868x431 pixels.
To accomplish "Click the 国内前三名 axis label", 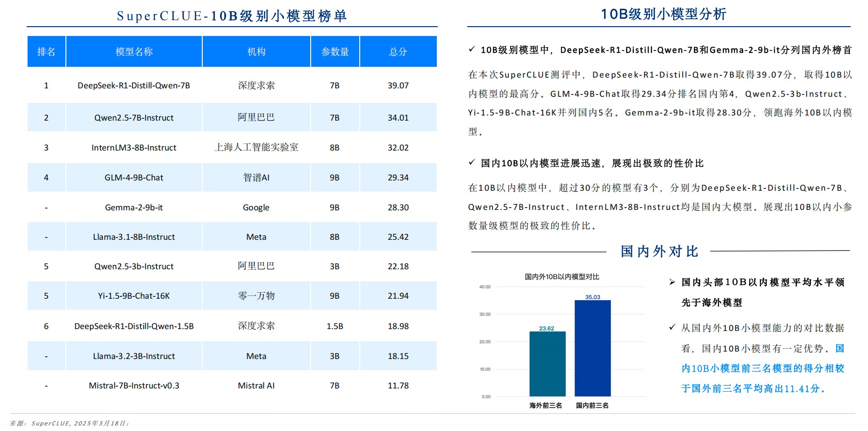I will coord(592,405).
